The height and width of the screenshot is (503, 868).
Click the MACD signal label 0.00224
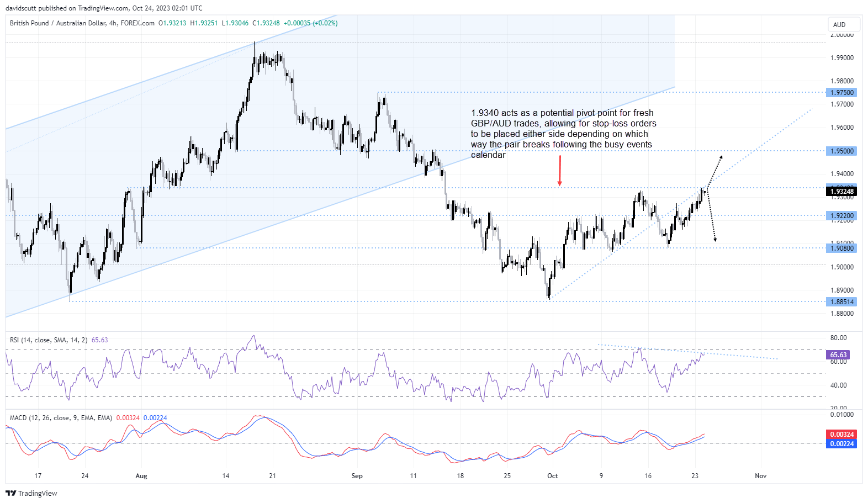(x=841, y=444)
